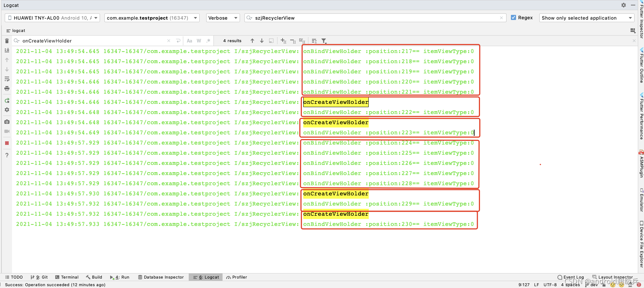644x288 pixels.
Task: Open the Git tool window
Action: [39, 277]
